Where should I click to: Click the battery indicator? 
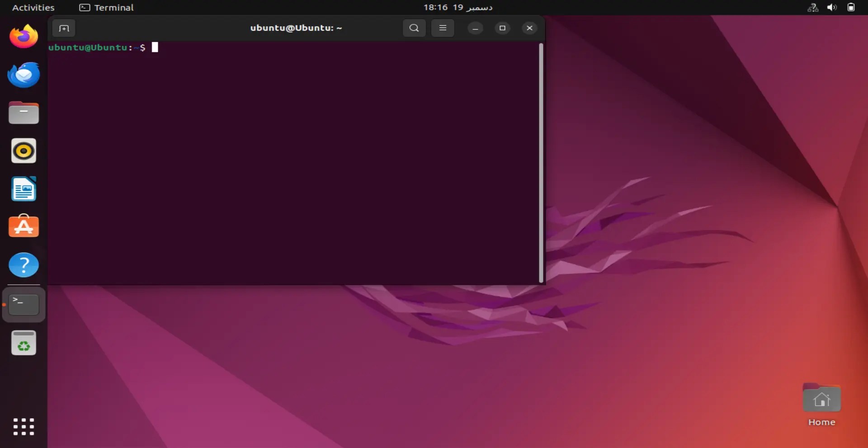coord(852,7)
